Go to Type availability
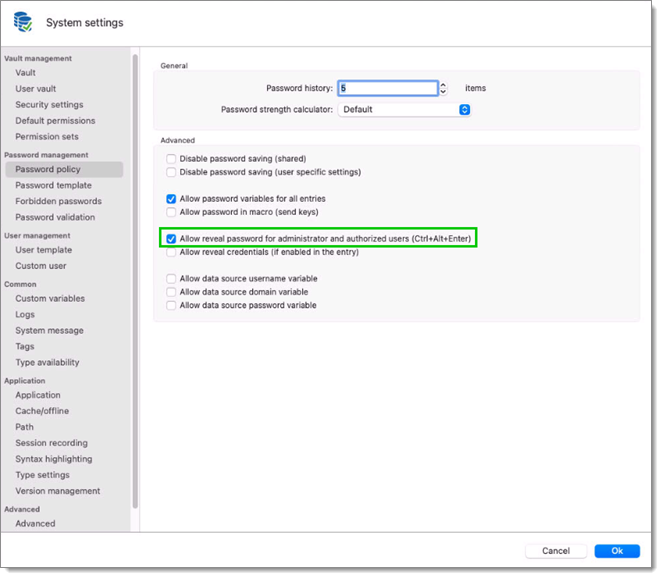Image resolution: width=662 pixels, height=578 pixels. tap(47, 363)
